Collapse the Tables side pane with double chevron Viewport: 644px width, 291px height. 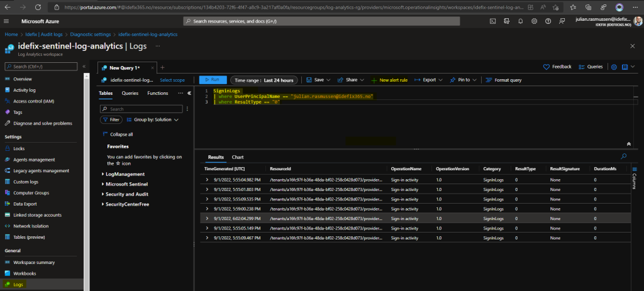tap(189, 93)
